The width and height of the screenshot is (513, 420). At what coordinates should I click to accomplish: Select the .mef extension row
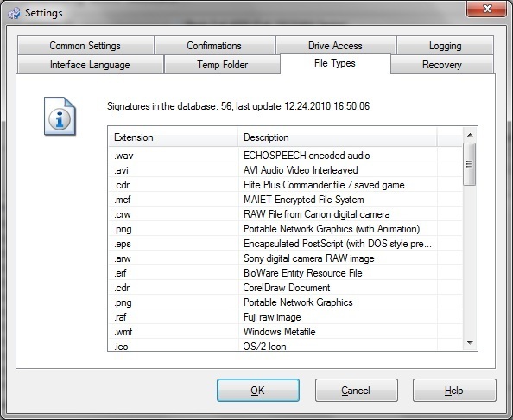[285, 200]
